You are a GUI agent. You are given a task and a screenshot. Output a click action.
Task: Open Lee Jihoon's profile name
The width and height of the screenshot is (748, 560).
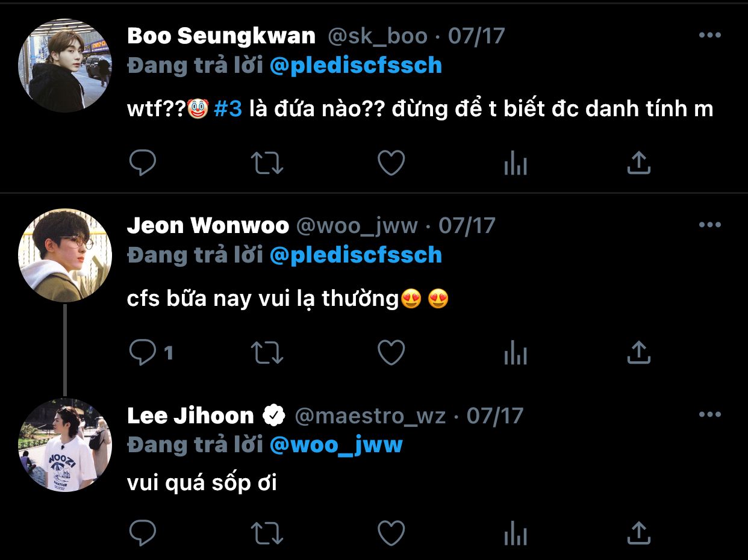[190, 415]
